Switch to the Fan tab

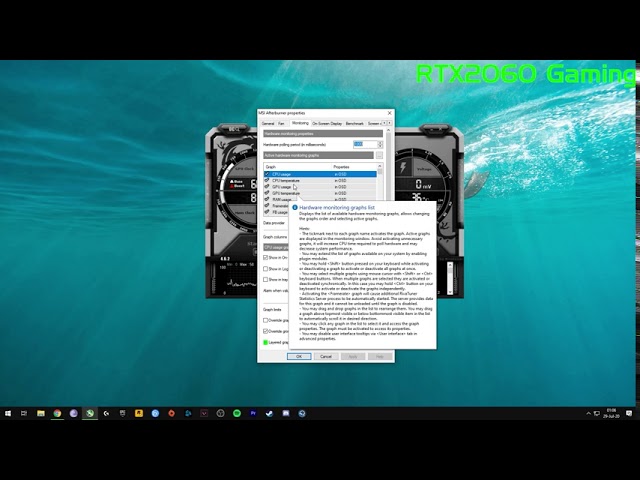pyautogui.click(x=281, y=123)
